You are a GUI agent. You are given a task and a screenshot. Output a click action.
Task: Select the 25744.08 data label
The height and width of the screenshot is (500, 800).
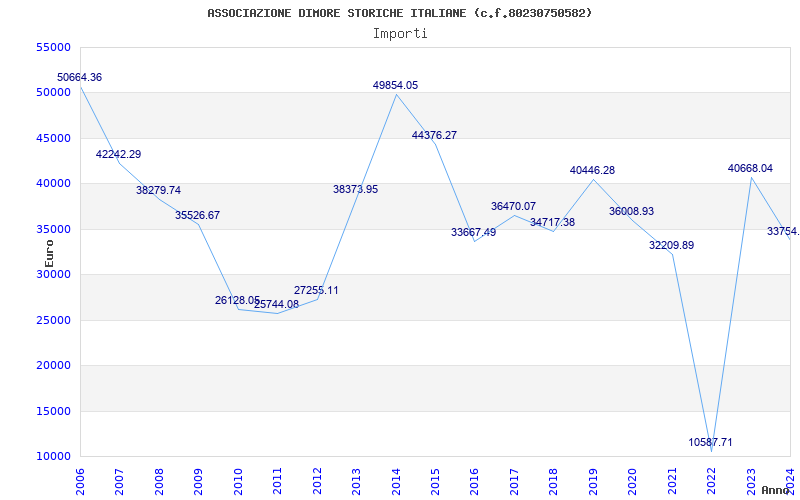pos(277,304)
